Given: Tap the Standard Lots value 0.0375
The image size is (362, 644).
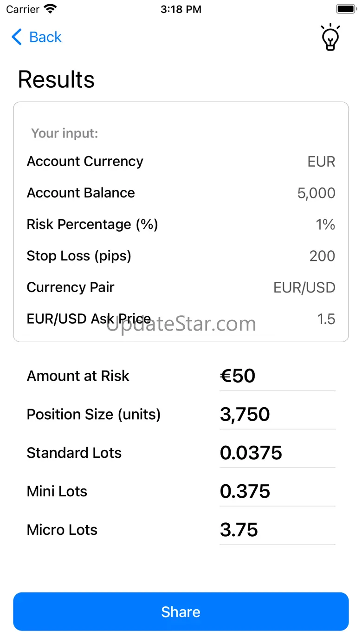Looking at the screenshot, I should click(251, 453).
